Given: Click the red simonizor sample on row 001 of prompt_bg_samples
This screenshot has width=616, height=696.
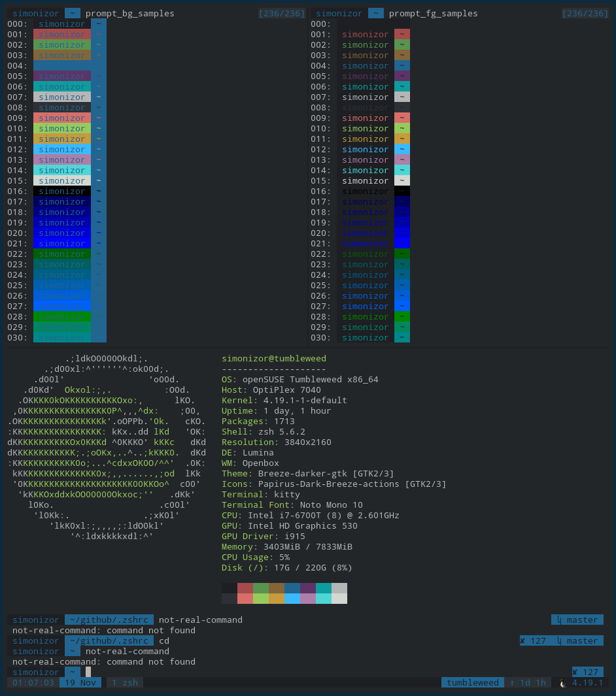Looking at the screenshot, I should [61, 34].
